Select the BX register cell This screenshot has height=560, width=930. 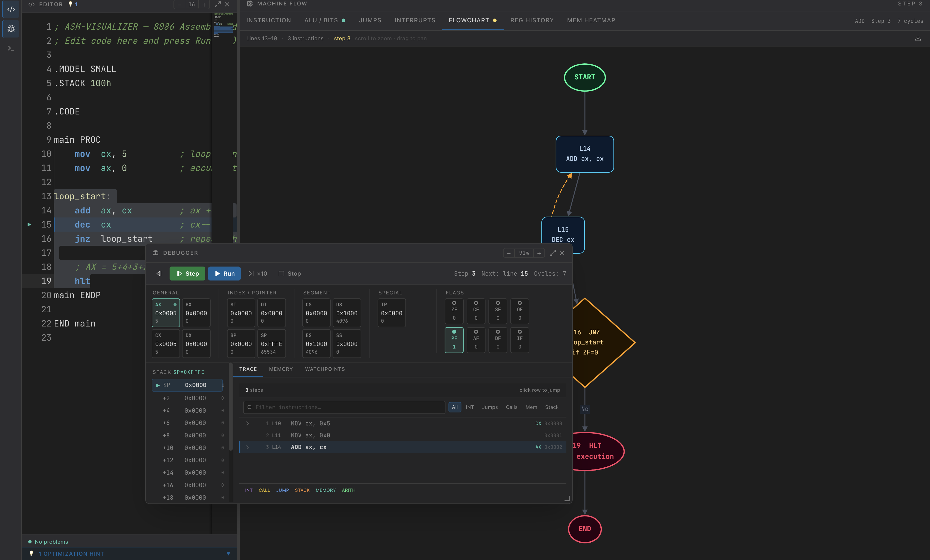coord(196,312)
